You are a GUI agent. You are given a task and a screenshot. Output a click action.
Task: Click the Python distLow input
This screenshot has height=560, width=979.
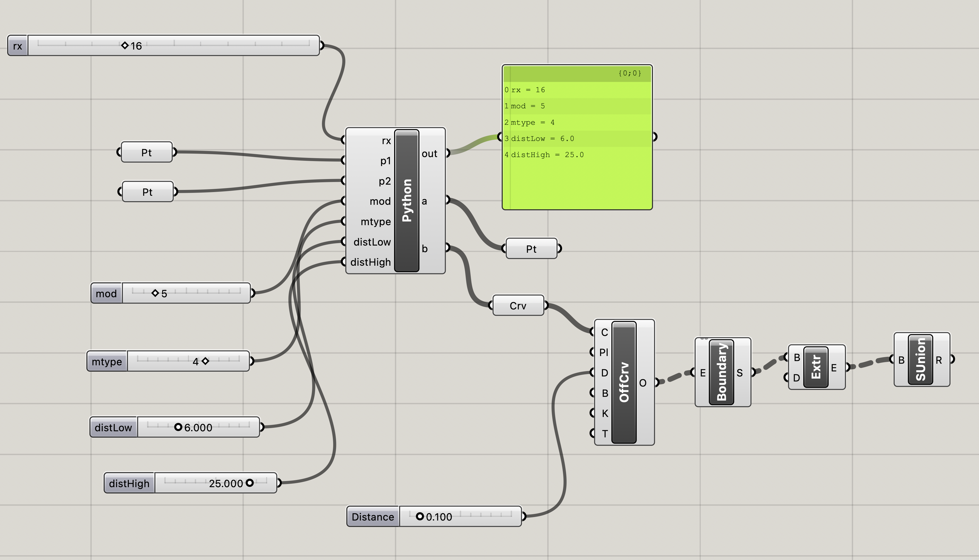(x=372, y=242)
